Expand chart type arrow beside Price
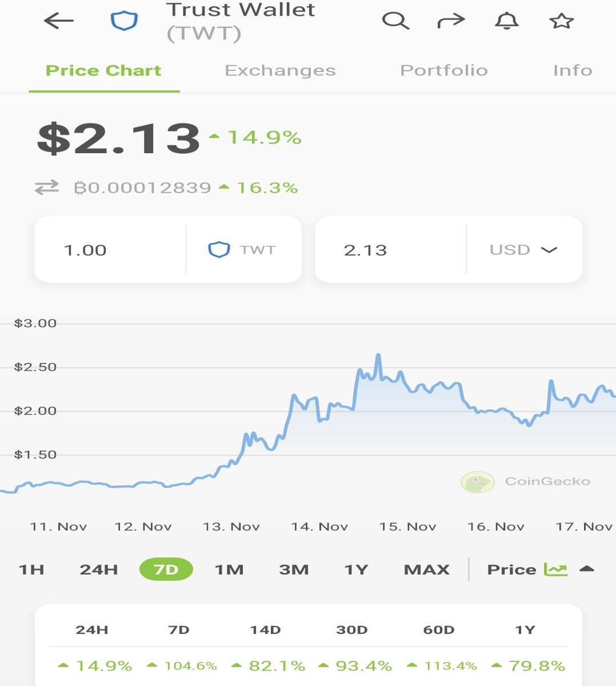 (587, 569)
